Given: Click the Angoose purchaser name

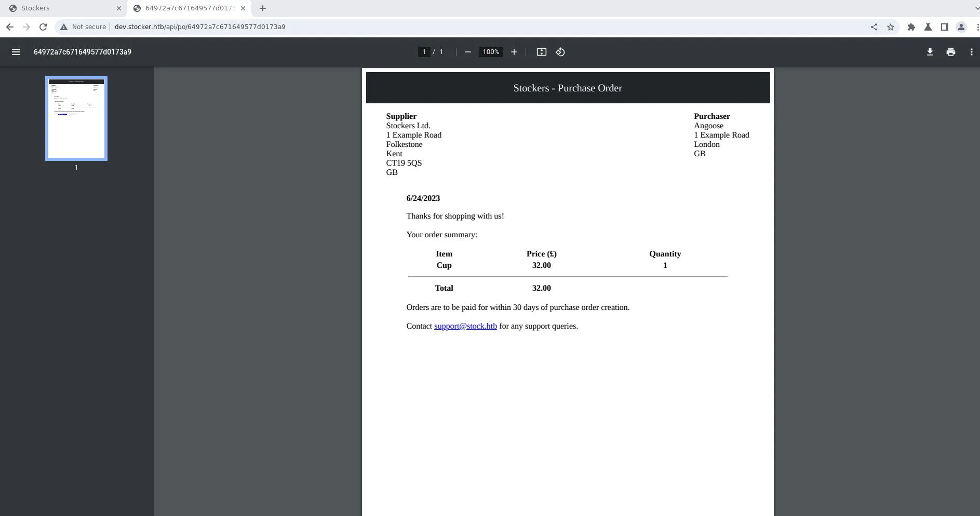Looking at the screenshot, I should tap(708, 126).
